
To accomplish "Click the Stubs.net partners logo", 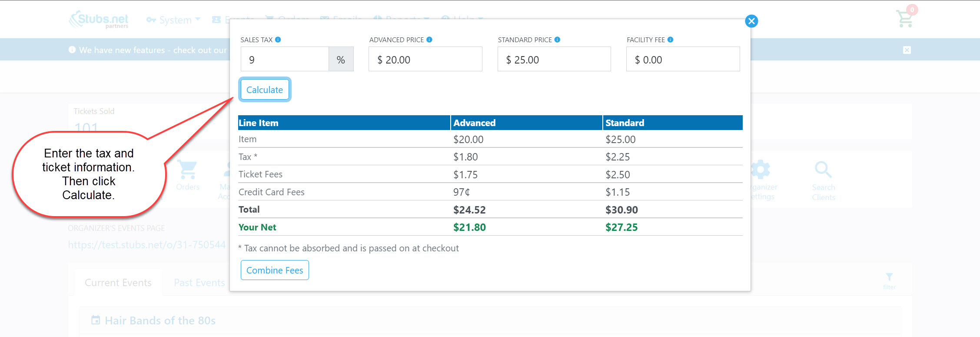I will [x=99, y=20].
